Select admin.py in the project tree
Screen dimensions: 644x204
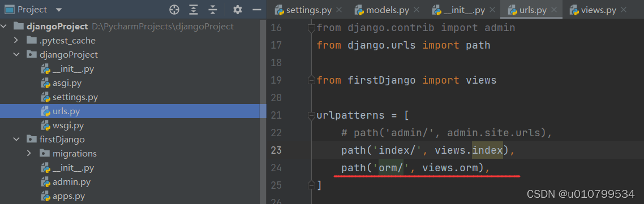(x=71, y=182)
